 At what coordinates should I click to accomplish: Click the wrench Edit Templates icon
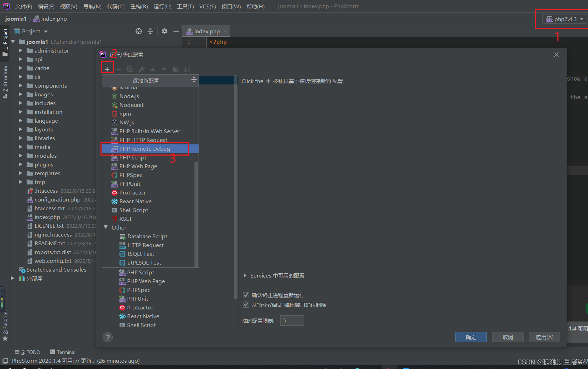pos(141,69)
